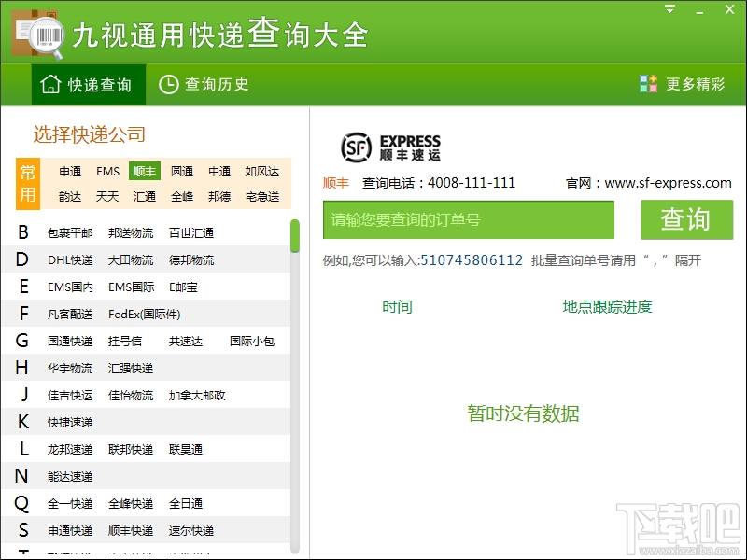This screenshot has height=560, width=747.
Task: Click the green 查询 button
Action: pyautogui.click(x=686, y=219)
